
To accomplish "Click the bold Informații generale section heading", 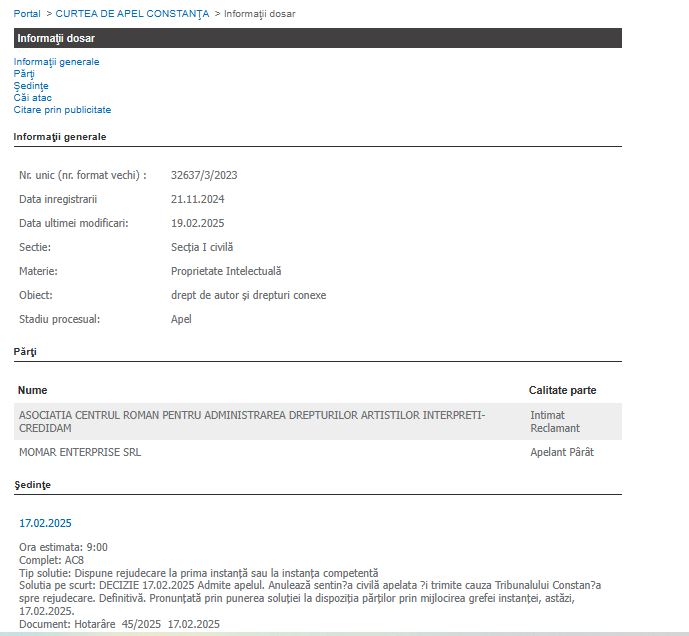I will click(x=59, y=136).
